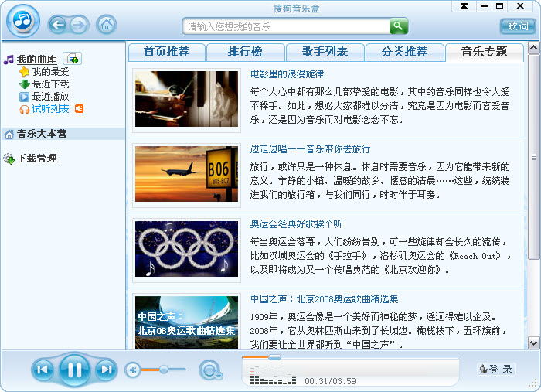Pause playback with the pause button
541x392 pixels.
click(x=74, y=370)
